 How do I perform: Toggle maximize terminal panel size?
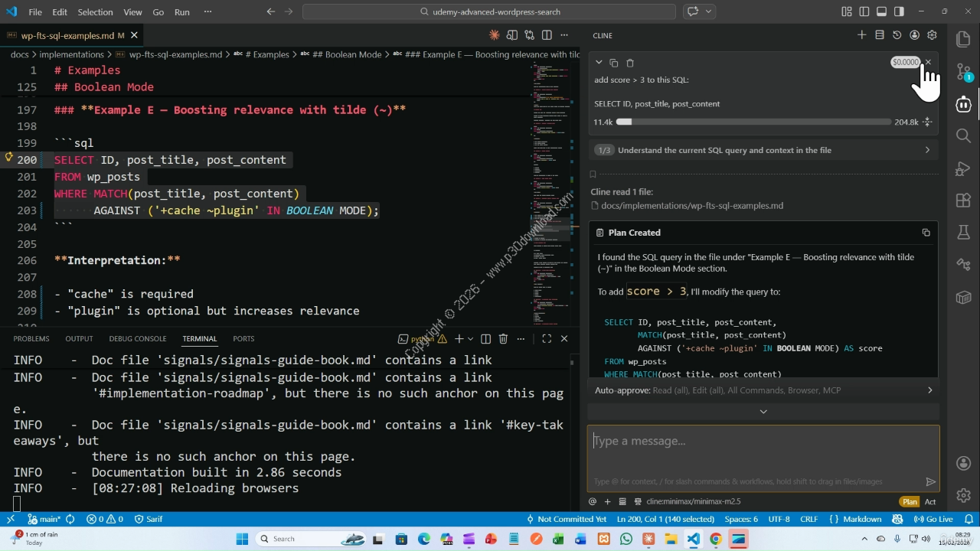[547, 338]
